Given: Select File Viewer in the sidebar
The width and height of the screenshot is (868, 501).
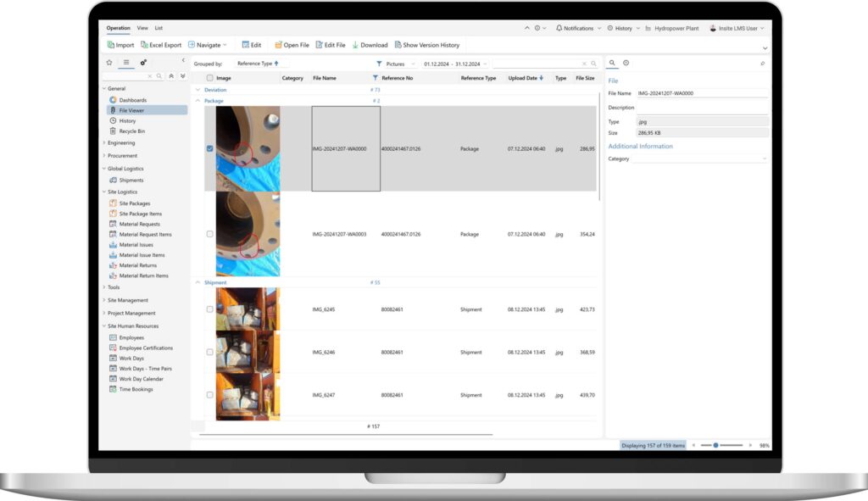Looking at the screenshot, I should point(147,110).
